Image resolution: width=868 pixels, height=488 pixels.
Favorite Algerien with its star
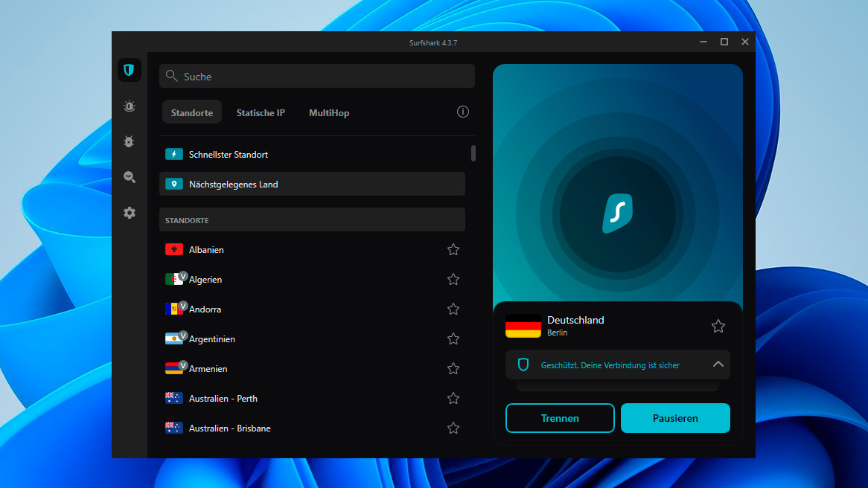pyautogui.click(x=453, y=280)
